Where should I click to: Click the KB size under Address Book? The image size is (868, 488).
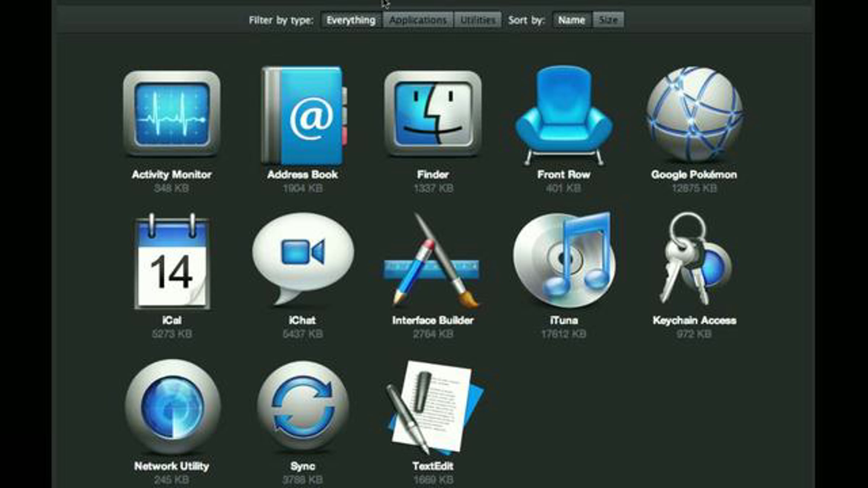pos(303,188)
